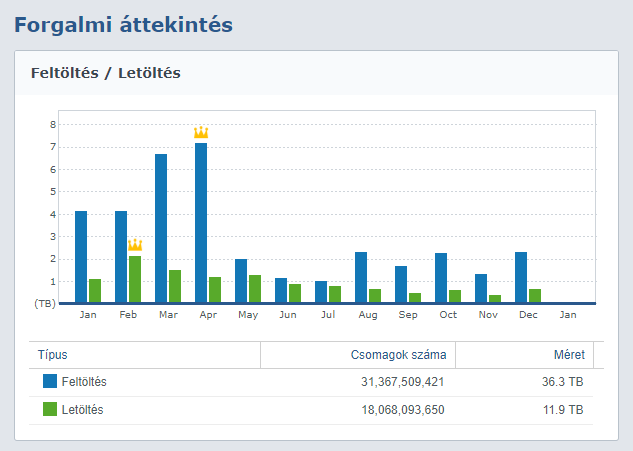Viewport: 633px width, 451px height.
Task: Click the Feb label on the x-axis
Action: pos(128,315)
